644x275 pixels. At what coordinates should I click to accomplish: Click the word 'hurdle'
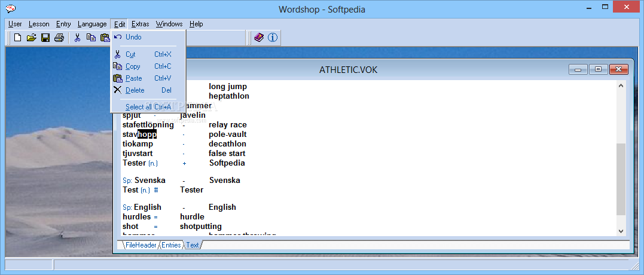pos(192,217)
